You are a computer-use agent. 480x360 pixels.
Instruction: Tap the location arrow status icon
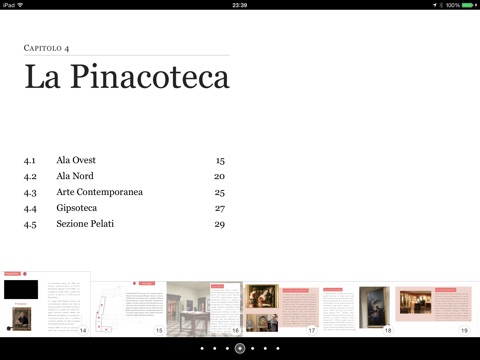(435, 5)
